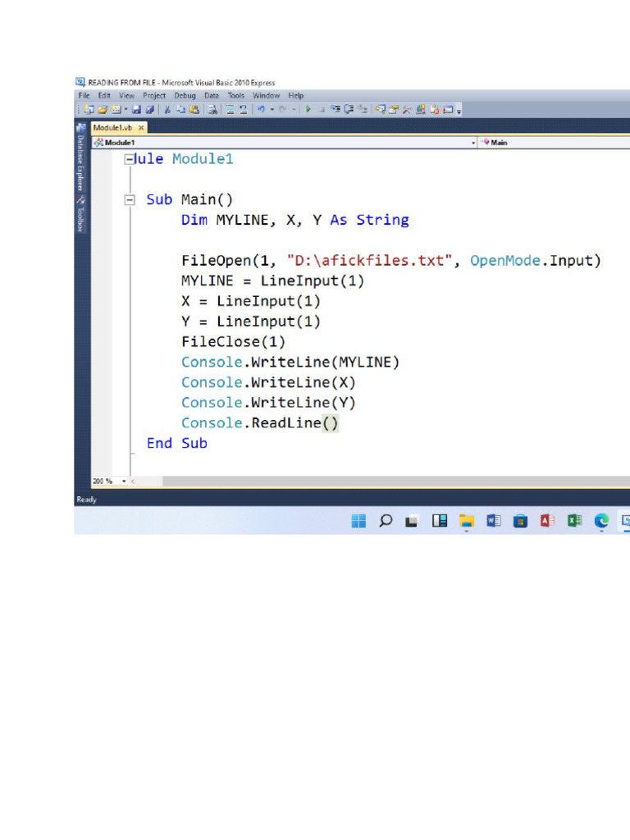
Task: Collapse the Module1 code block
Action: (129, 160)
